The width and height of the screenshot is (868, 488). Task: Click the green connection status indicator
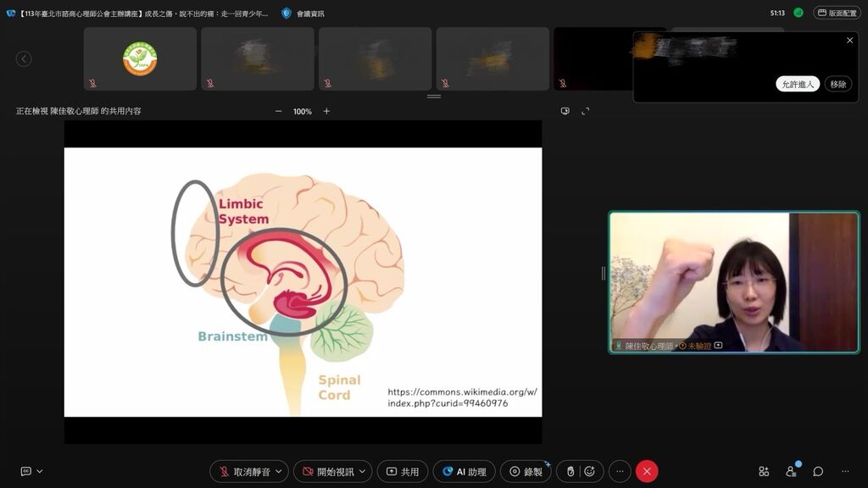click(x=798, y=13)
